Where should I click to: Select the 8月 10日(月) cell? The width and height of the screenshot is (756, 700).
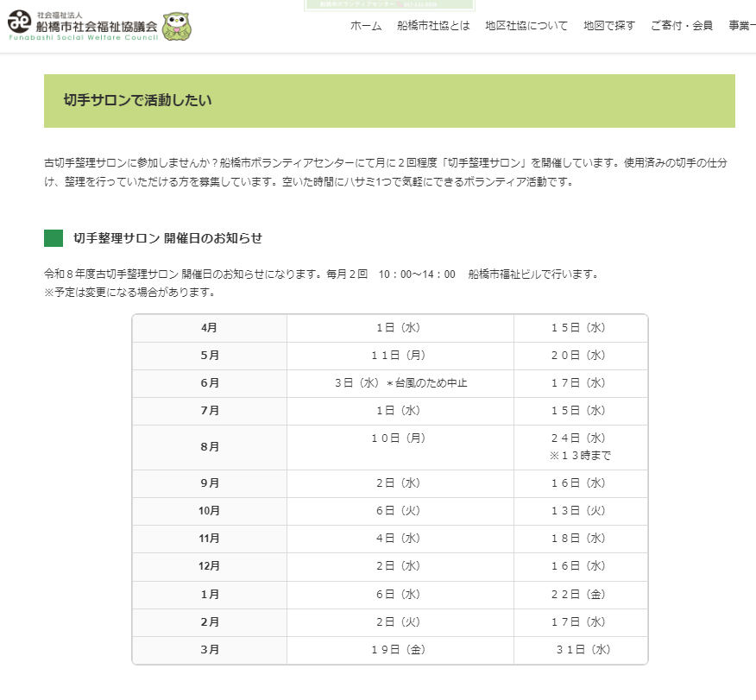pos(400,447)
